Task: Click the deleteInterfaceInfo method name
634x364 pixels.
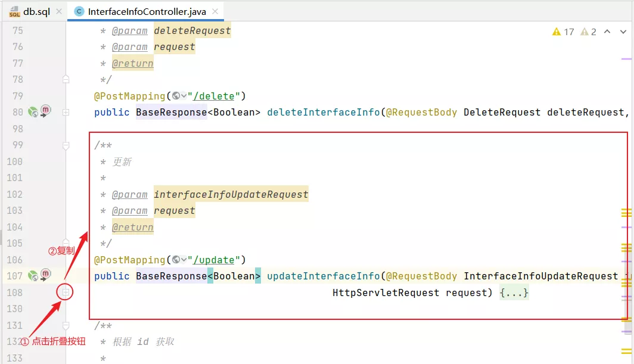Action: click(324, 113)
